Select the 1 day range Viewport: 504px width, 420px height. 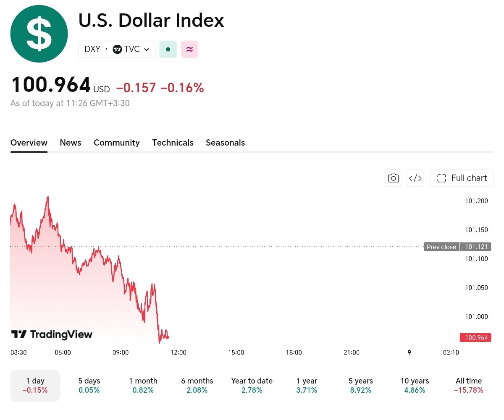[x=35, y=386]
